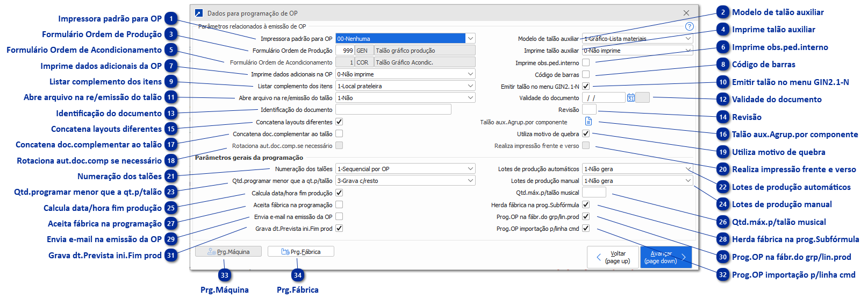Check Aceita fábrica na programação
This screenshot has width=868, height=304.
tap(339, 204)
